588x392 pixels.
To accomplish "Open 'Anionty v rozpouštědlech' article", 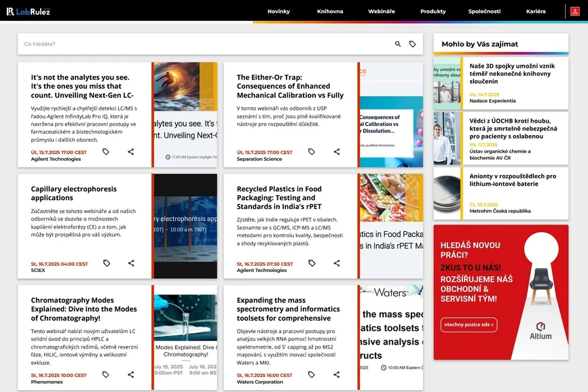I will pos(513,180).
